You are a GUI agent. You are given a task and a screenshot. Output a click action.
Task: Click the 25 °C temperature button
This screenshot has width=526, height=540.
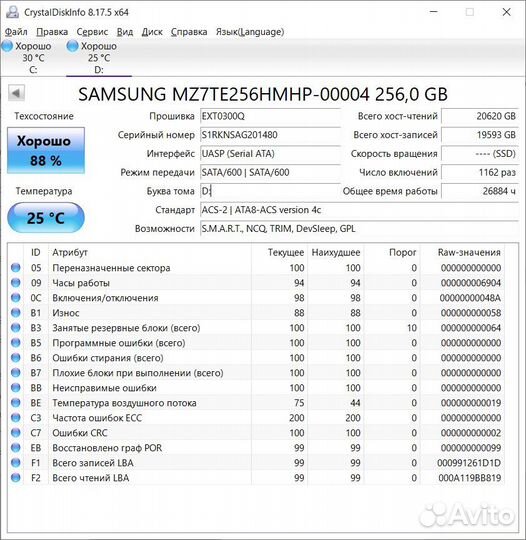(x=46, y=218)
